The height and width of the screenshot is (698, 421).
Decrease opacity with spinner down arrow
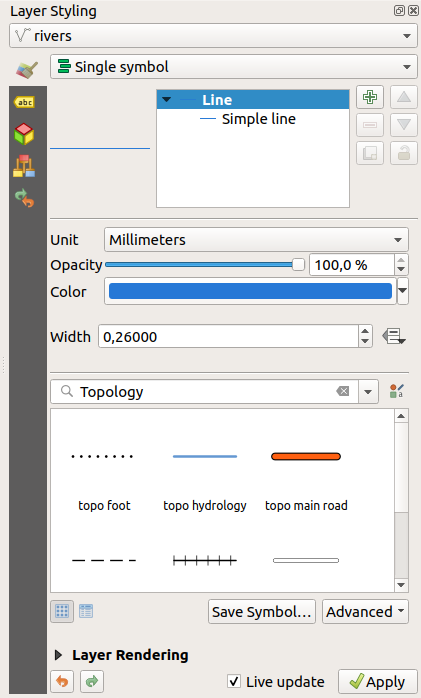pos(401,270)
